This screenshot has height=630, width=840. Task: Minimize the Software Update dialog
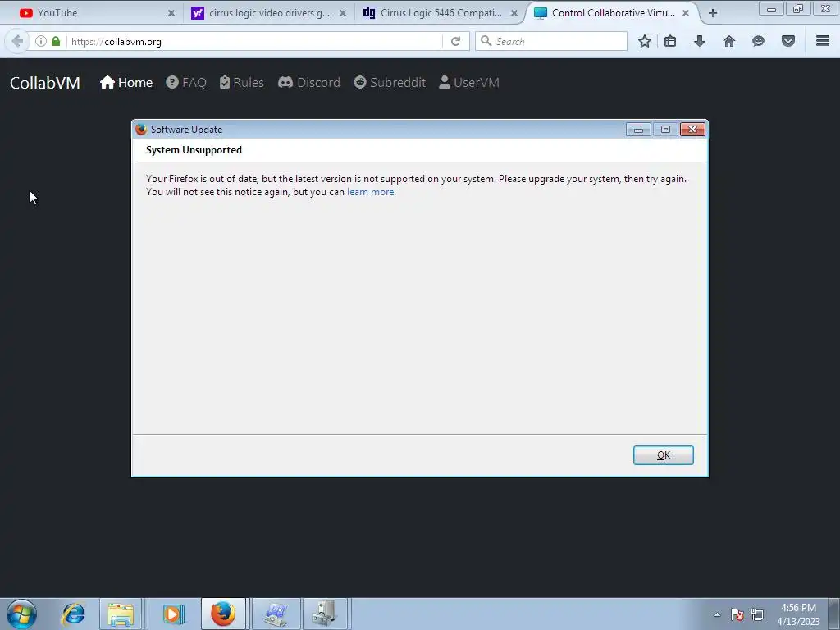point(638,130)
